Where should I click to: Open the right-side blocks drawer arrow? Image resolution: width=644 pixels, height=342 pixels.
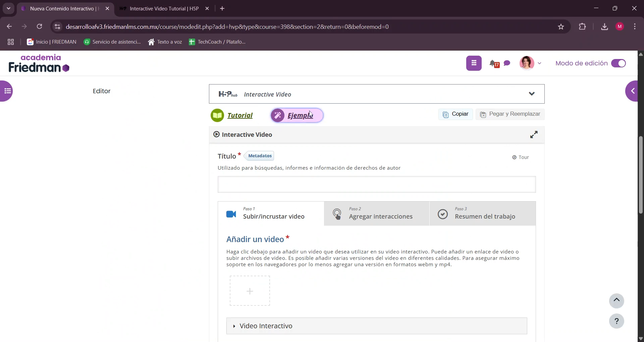point(632,91)
